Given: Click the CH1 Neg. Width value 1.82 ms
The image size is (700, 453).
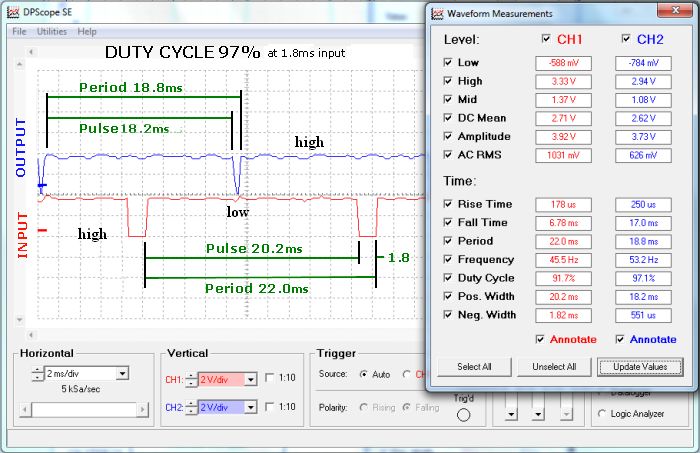Looking at the screenshot, I should click(x=563, y=315).
